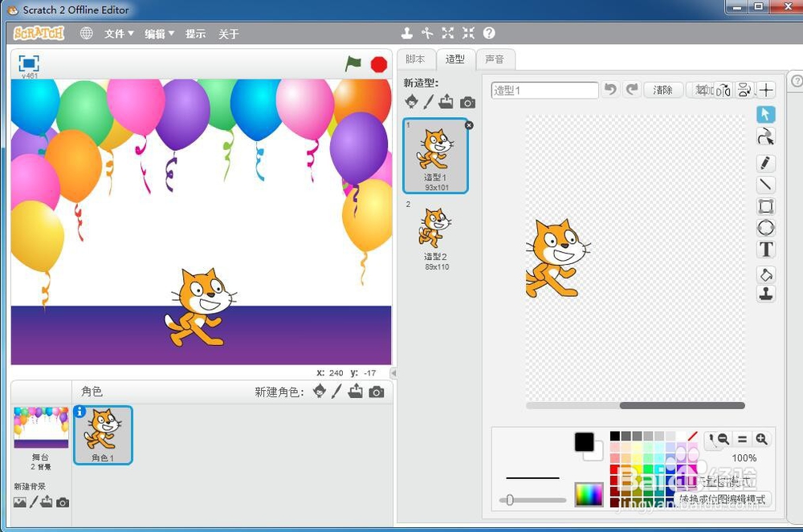Select the Line tool
This screenshot has height=532, width=803.
coord(765,185)
